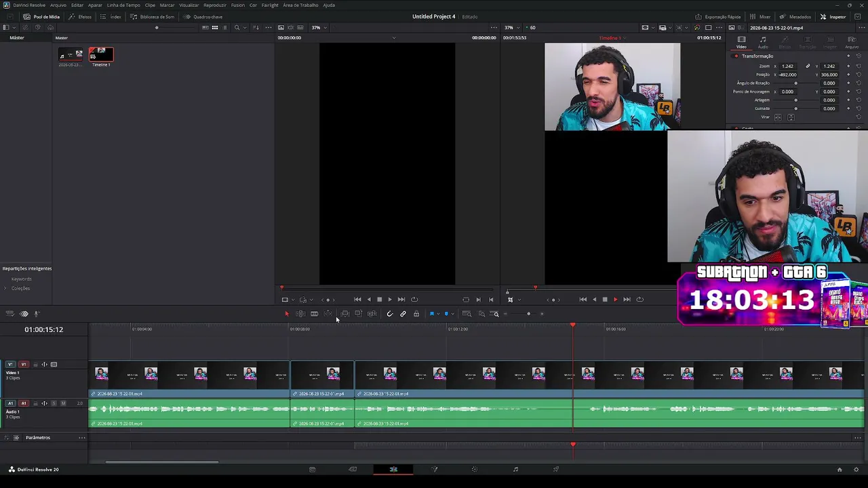Click the Insert Clip edit icon
The width and height of the screenshot is (868, 488).
344,314
